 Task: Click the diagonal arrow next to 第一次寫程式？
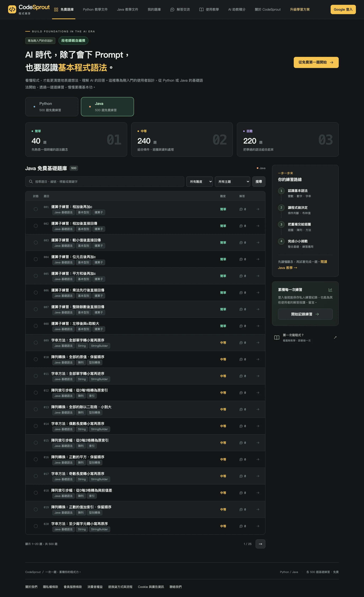coord(335,338)
